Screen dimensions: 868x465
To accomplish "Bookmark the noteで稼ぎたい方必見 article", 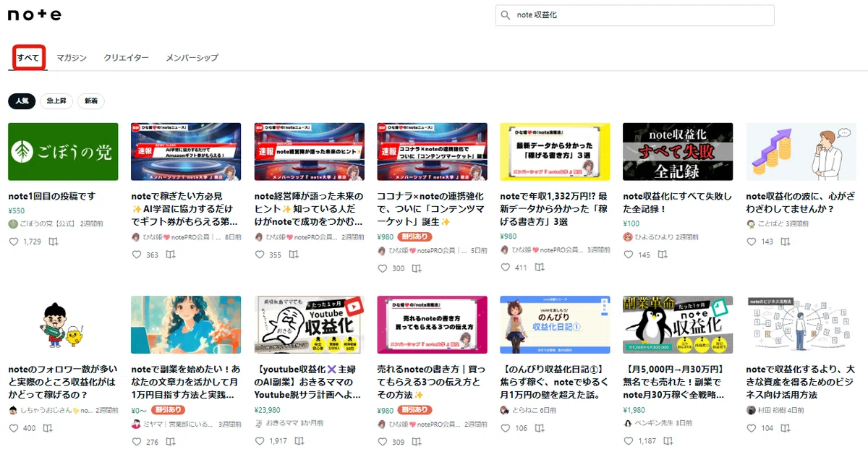I will pos(171,255).
